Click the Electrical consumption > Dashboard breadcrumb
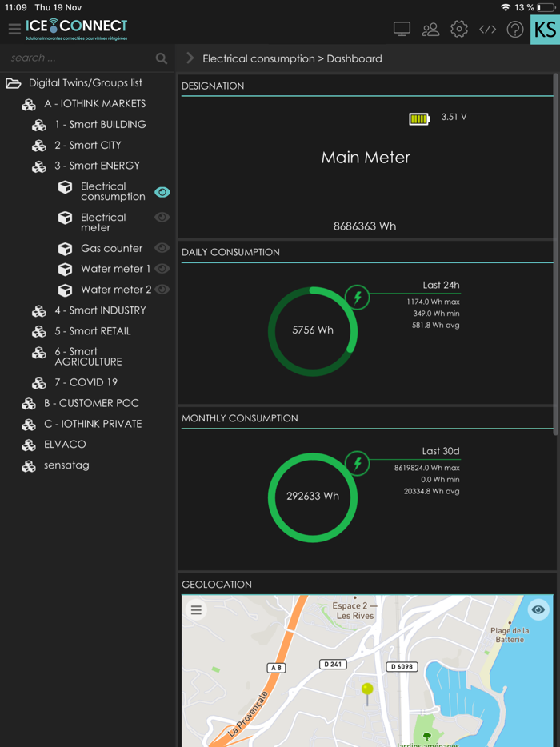 [292, 58]
